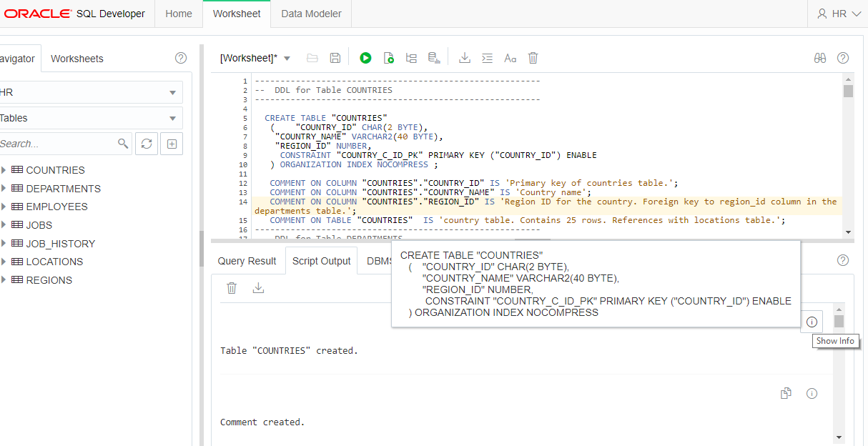Screen dimensions: 868x446
Task: Click the Autotrace icon
Action: point(433,58)
